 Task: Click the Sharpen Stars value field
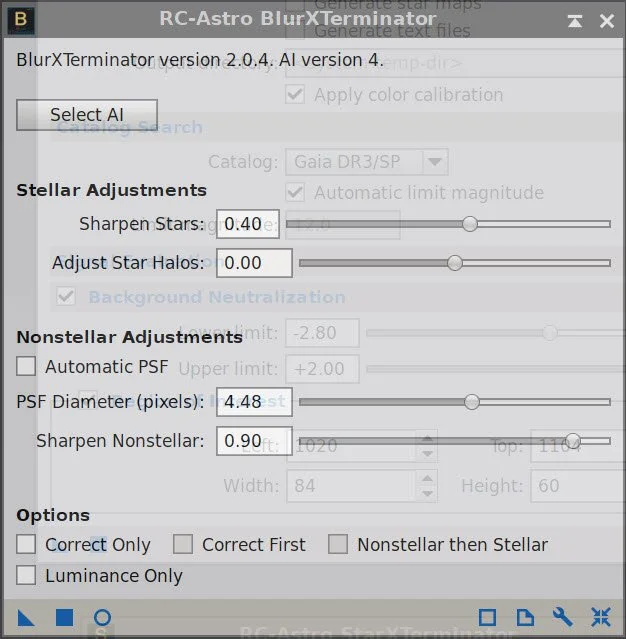click(x=248, y=224)
